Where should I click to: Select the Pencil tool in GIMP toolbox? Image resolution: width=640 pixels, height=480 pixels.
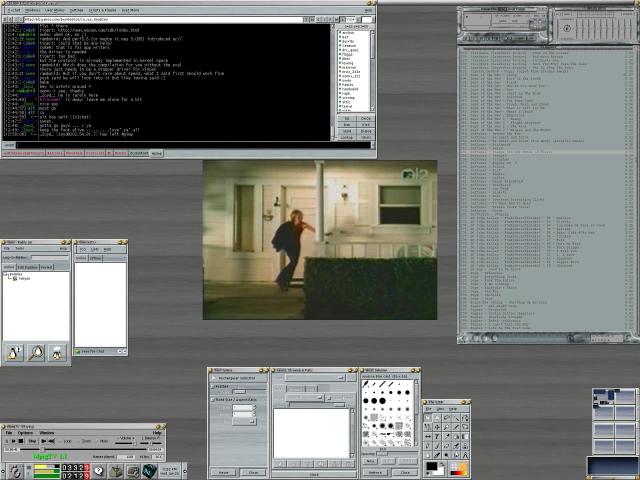[x=427, y=446]
